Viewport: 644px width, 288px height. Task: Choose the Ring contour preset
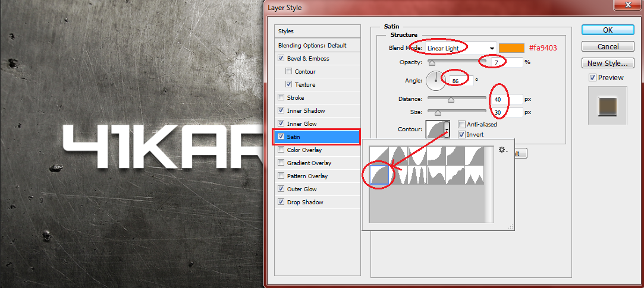tap(398, 175)
